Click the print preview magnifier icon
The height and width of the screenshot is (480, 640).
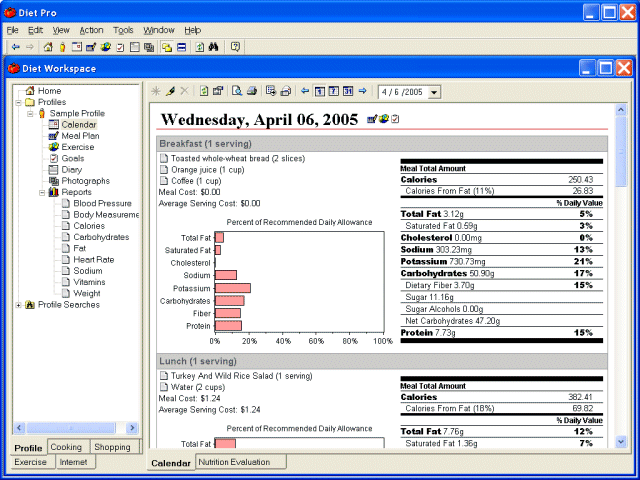pyautogui.click(x=237, y=91)
